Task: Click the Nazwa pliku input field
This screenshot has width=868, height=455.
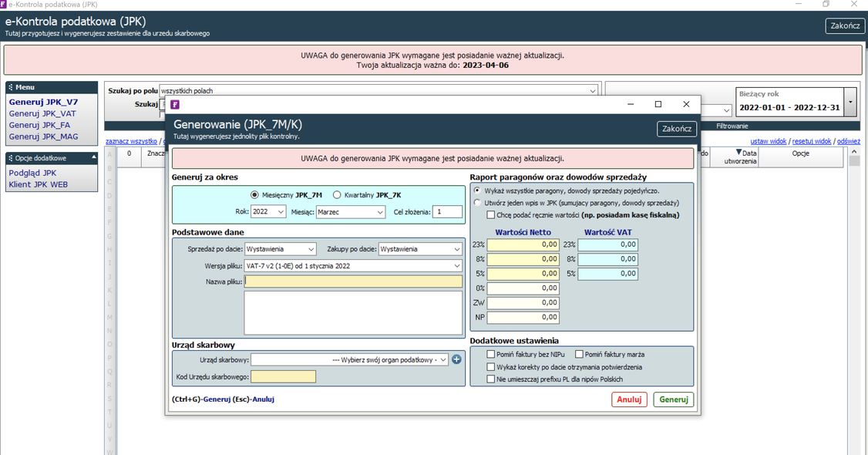Action: pyautogui.click(x=353, y=282)
